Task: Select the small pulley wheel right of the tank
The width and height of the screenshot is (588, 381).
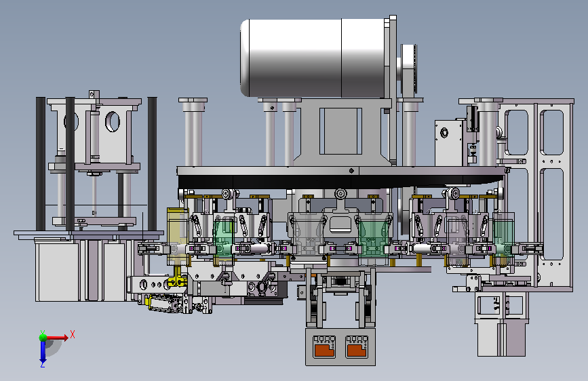Action: (409, 70)
